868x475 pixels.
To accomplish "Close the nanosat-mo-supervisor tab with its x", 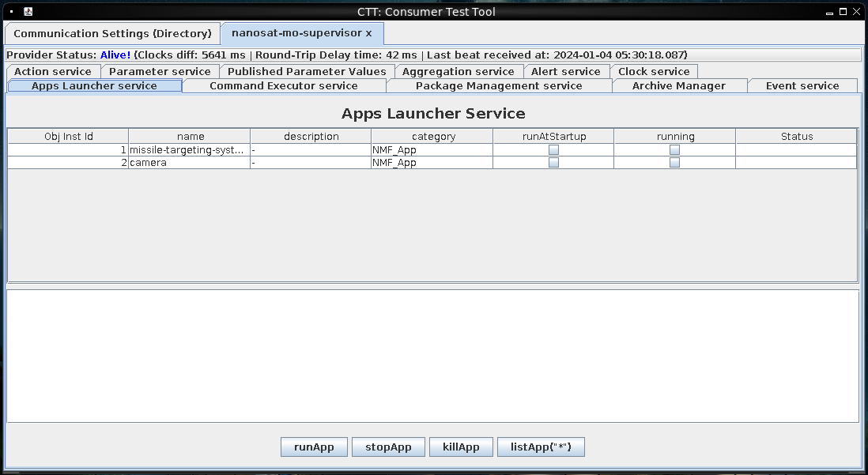I will click(368, 33).
